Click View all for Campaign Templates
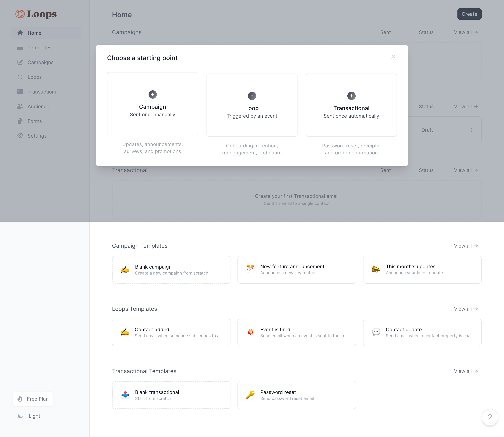The width and height of the screenshot is (504, 437). (x=466, y=246)
